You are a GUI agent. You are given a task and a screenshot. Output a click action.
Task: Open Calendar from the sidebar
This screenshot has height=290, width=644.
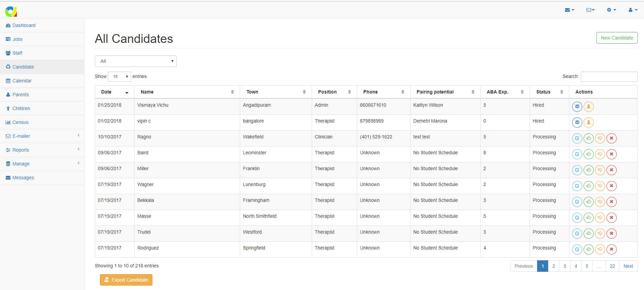22,81
